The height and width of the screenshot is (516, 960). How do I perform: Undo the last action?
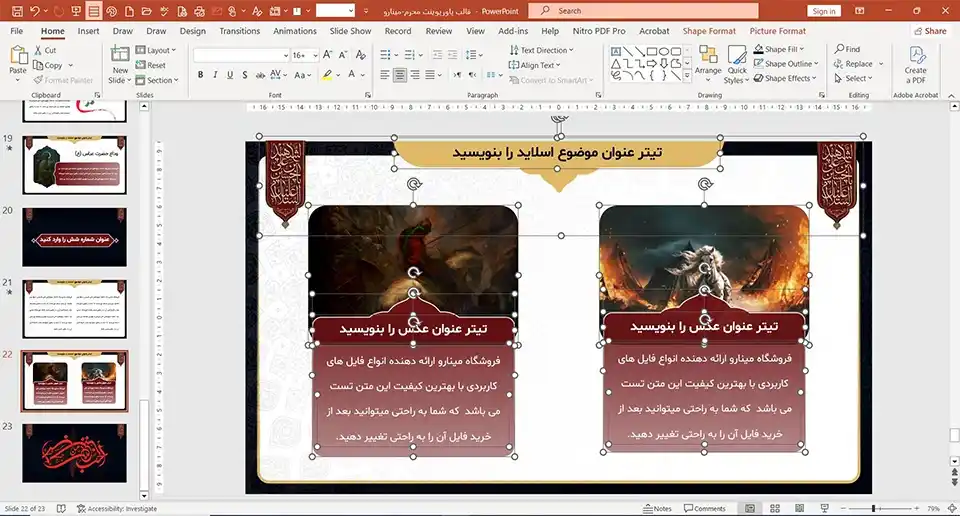click(x=35, y=11)
